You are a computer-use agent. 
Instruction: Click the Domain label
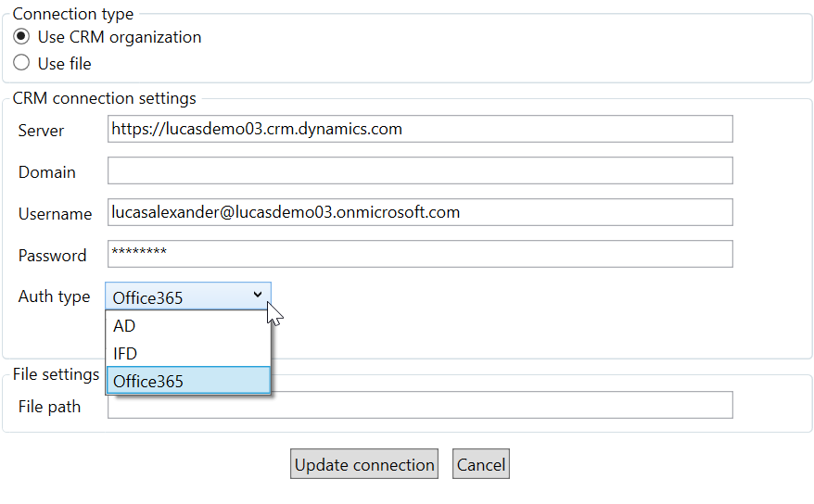[x=46, y=172]
